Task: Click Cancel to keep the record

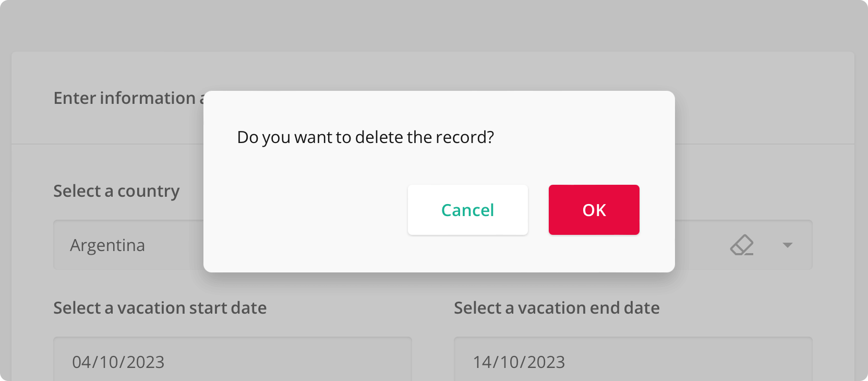Action: click(x=467, y=209)
